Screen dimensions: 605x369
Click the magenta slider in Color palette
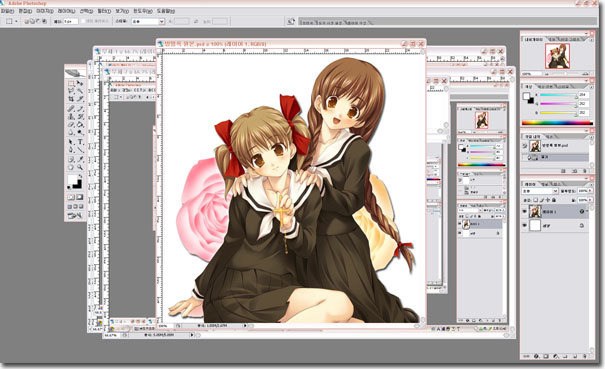558,103
